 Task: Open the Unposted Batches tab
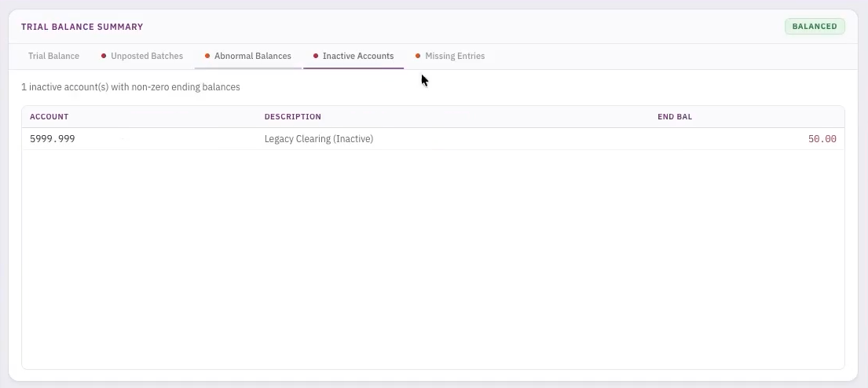click(x=147, y=56)
